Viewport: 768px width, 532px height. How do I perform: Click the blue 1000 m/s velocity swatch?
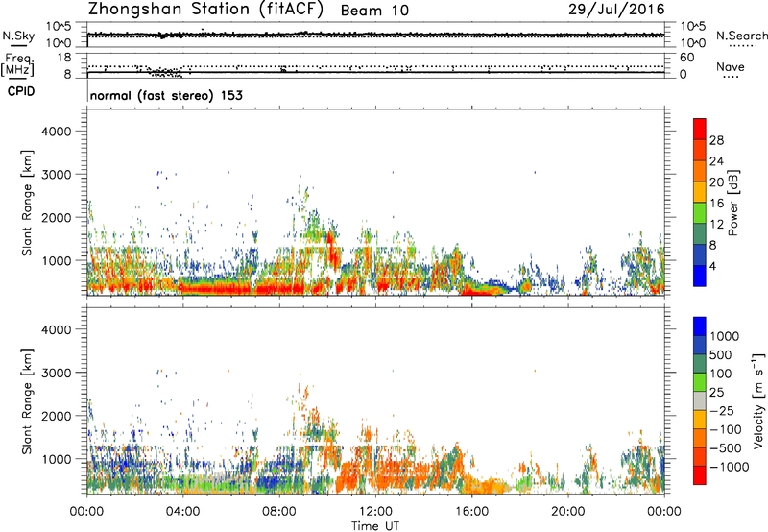[x=700, y=326]
